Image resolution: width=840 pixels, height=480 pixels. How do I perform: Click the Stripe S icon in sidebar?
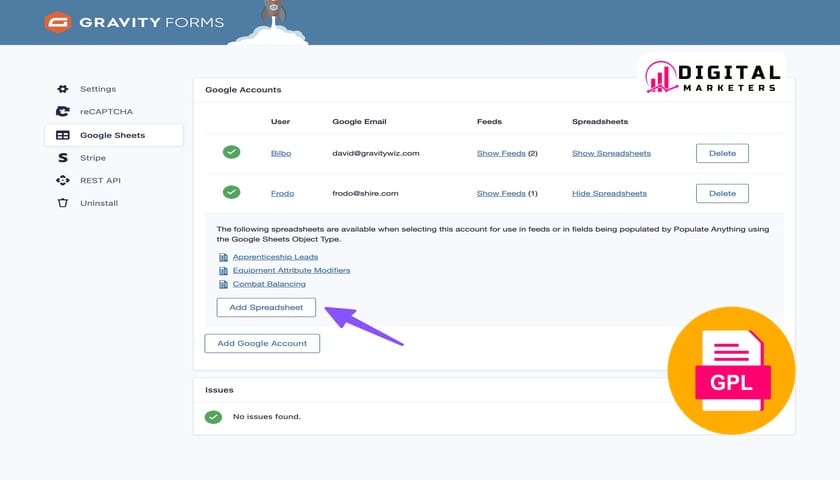pyautogui.click(x=63, y=158)
